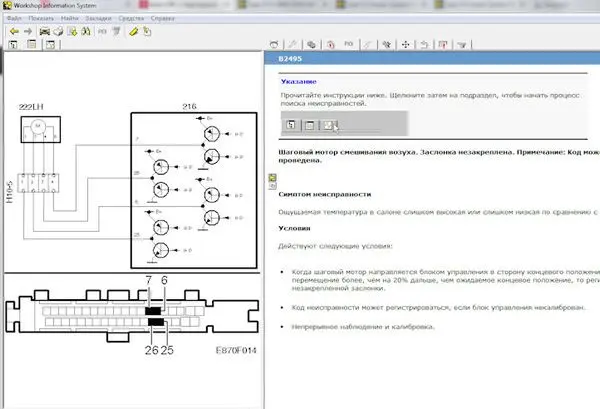600x409 pixels.
Task: Open the car model selection icon
Action: click(44, 31)
